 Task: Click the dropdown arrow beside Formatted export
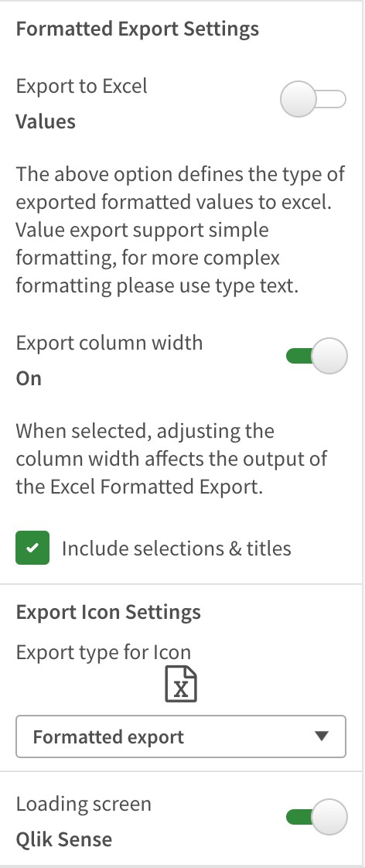(322, 736)
